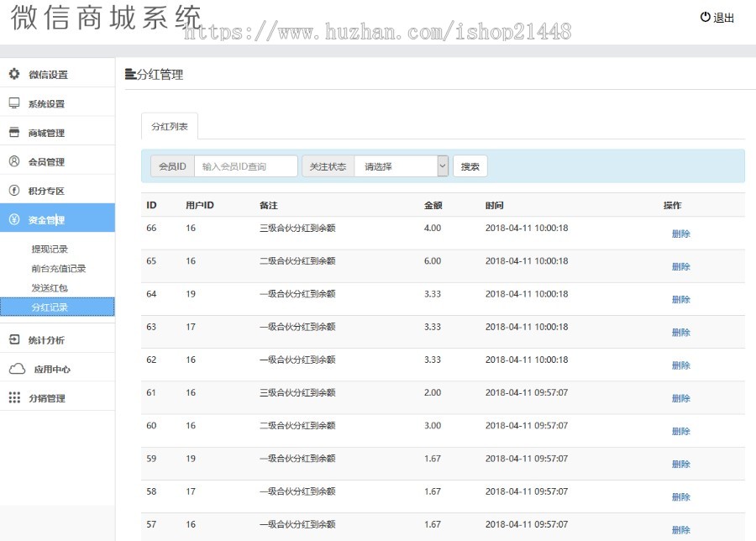756x541 pixels.
Task: Click the 商城管理 sidebar icon
Action: tap(12, 132)
